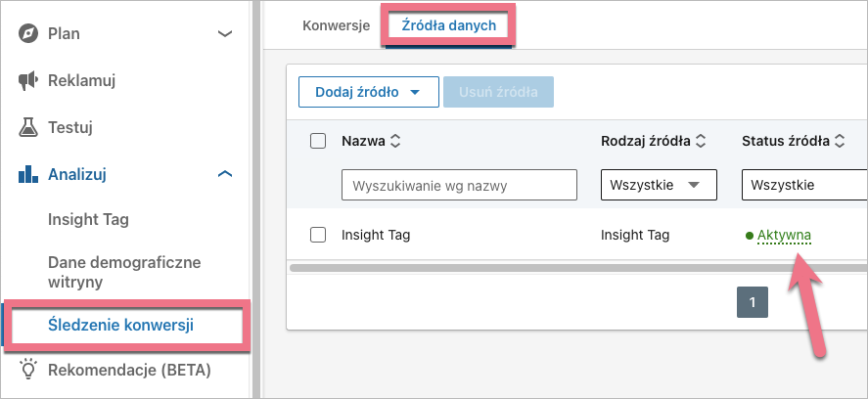Check the Insight Tag row checkbox
The image size is (868, 399).
pyautogui.click(x=317, y=235)
